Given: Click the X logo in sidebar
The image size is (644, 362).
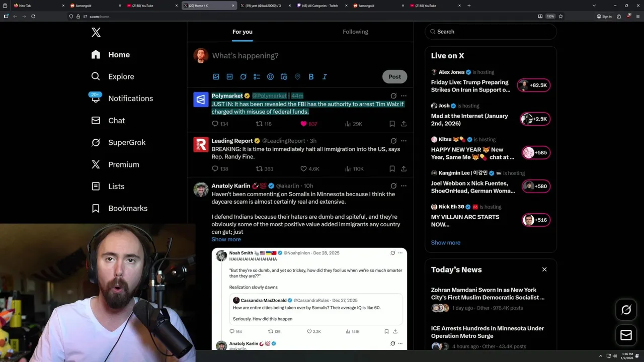Looking at the screenshot, I should [x=96, y=33].
